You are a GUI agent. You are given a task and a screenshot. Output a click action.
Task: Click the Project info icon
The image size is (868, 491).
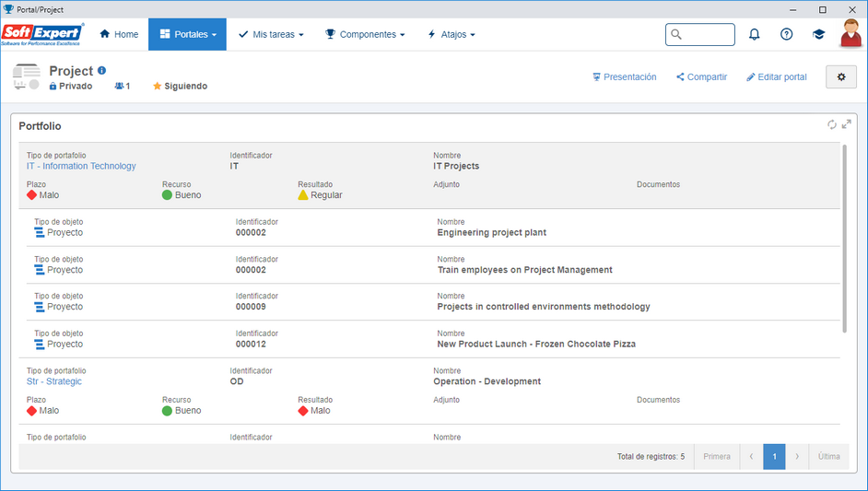102,70
